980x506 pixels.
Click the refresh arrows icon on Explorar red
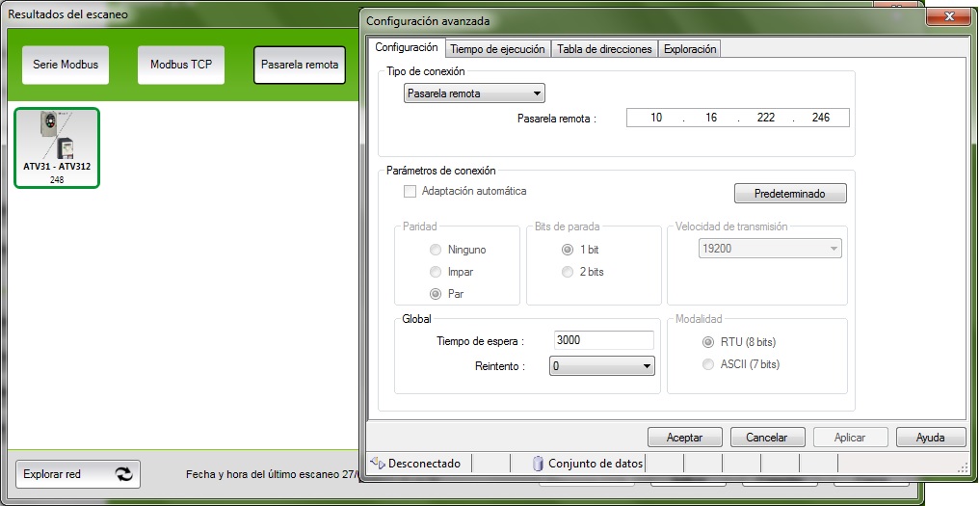pyautogui.click(x=123, y=474)
